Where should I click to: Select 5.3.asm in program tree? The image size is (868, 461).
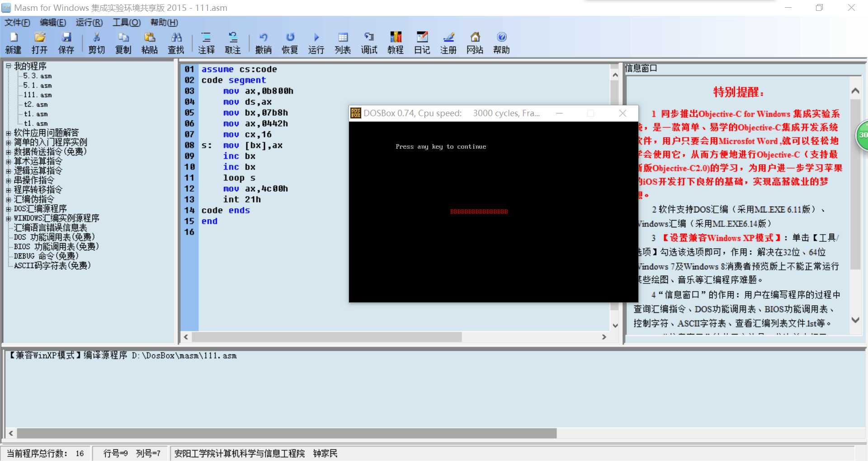38,76
